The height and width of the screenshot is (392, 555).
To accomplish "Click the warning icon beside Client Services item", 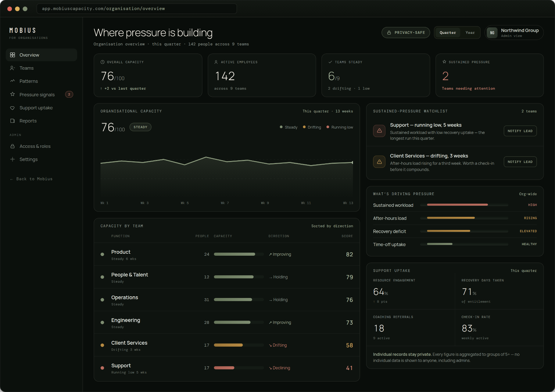I will tap(379, 162).
